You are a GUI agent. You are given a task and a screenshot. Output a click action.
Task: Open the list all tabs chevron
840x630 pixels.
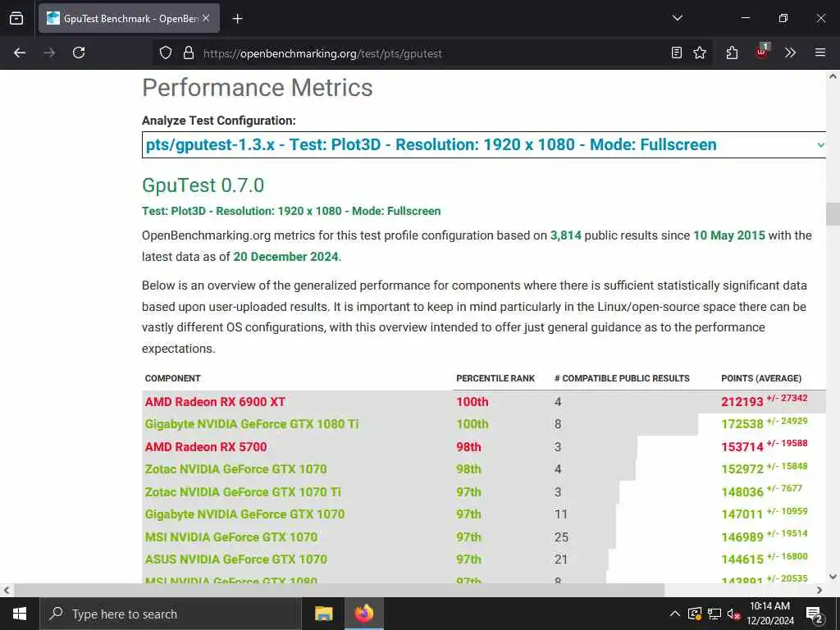point(677,18)
